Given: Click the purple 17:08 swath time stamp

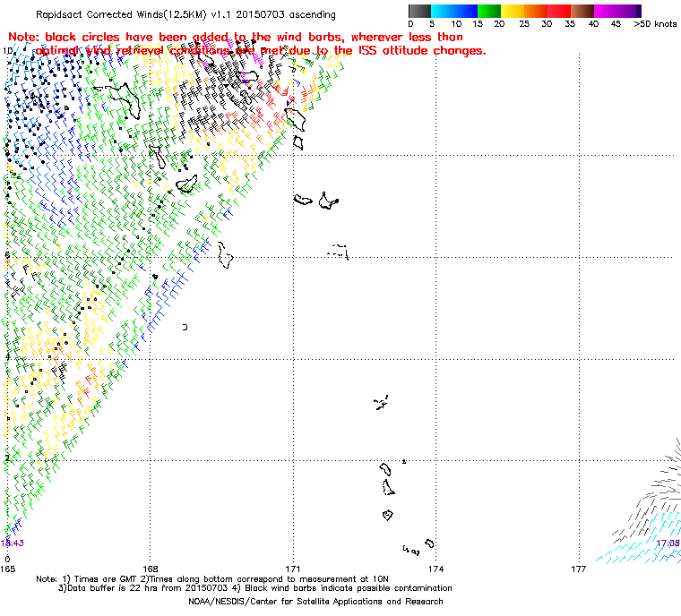Looking at the screenshot, I should pyautogui.click(x=668, y=543).
